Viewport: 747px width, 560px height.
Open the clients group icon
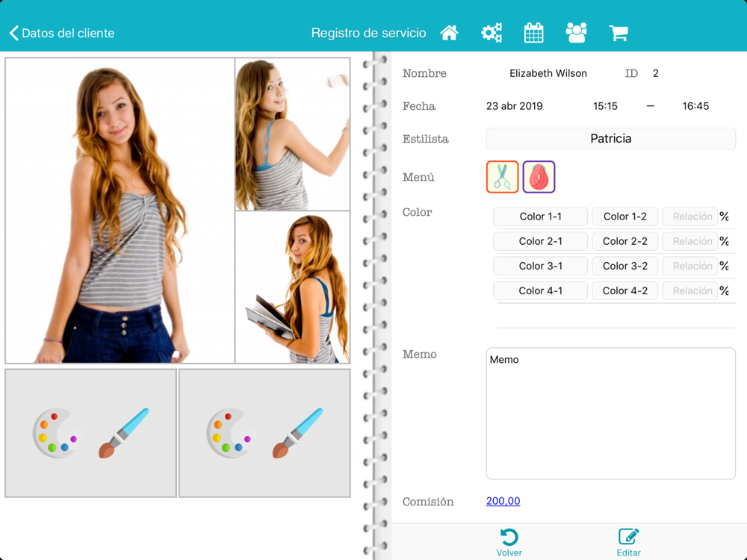(576, 33)
